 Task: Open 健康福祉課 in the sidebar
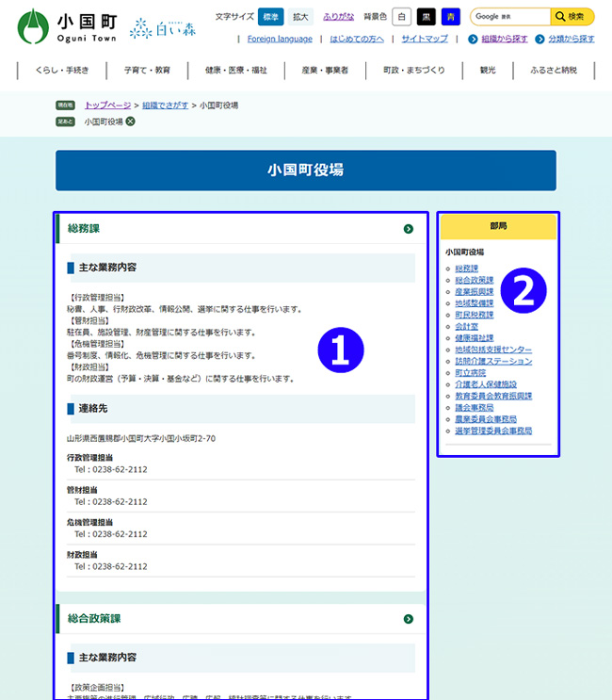[475, 338]
